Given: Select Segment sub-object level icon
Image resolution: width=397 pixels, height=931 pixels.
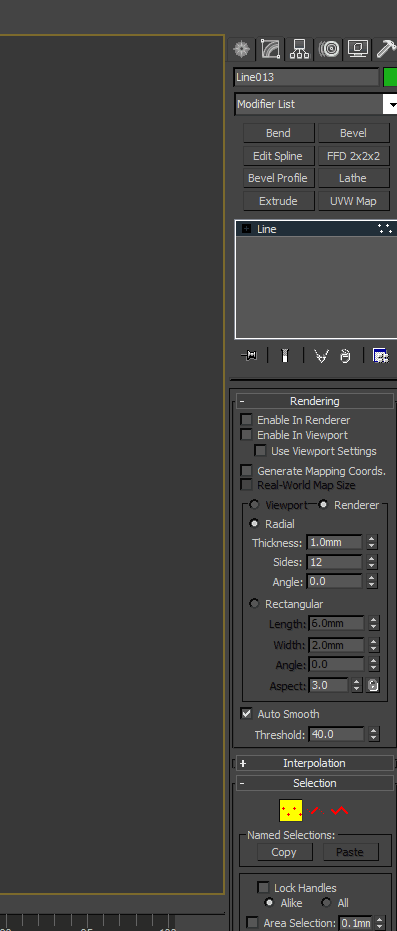Looking at the screenshot, I should point(317,810).
